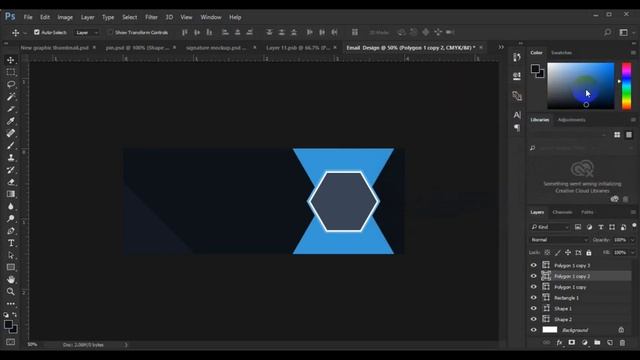Viewport: 640px width, 360px height.
Task: Select the Hand tool
Action: pos(11,280)
